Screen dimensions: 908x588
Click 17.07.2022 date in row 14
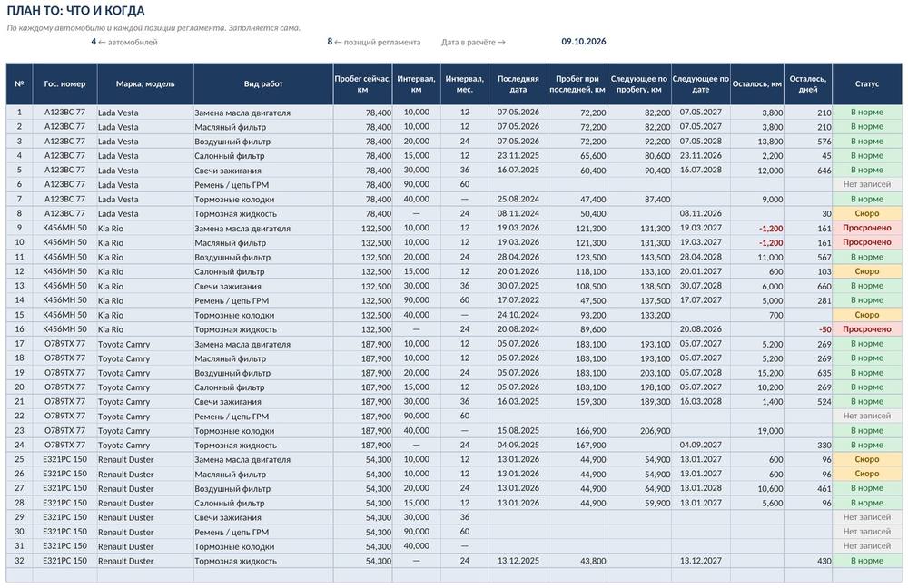518,300
